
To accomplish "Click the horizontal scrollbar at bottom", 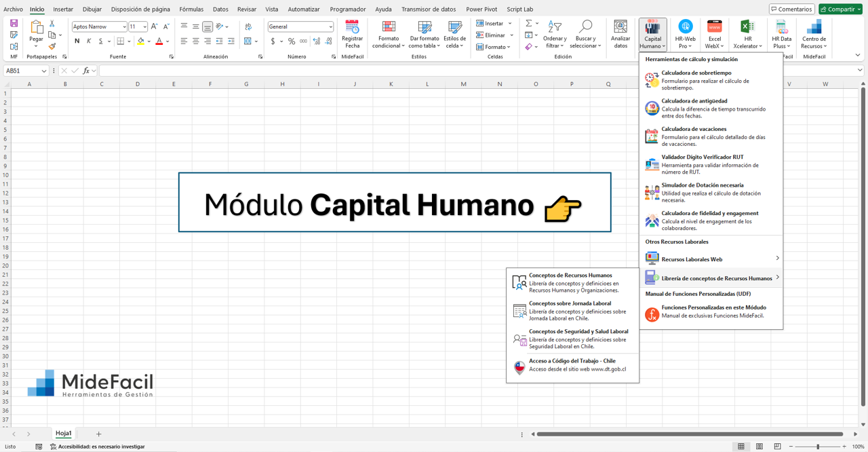I will (x=690, y=434).
